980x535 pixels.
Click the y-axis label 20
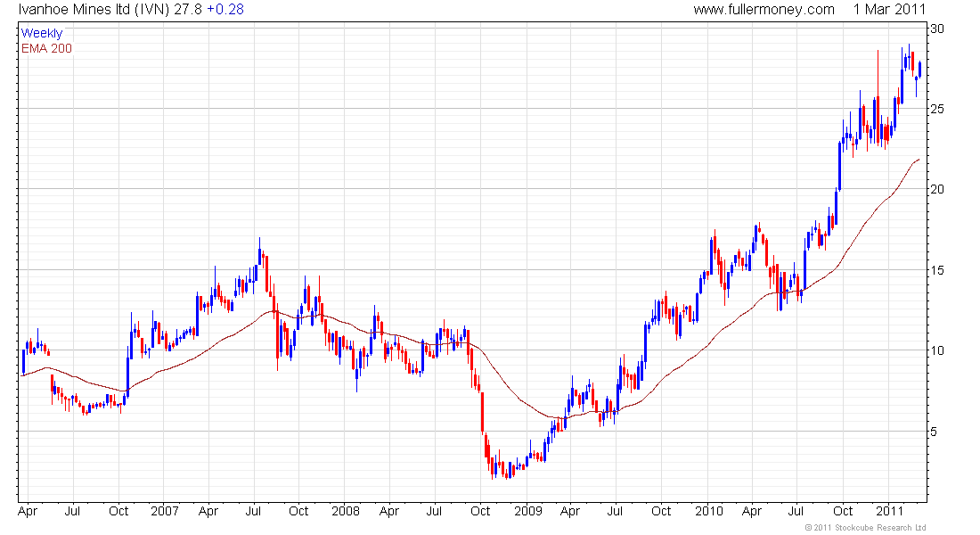937,189
